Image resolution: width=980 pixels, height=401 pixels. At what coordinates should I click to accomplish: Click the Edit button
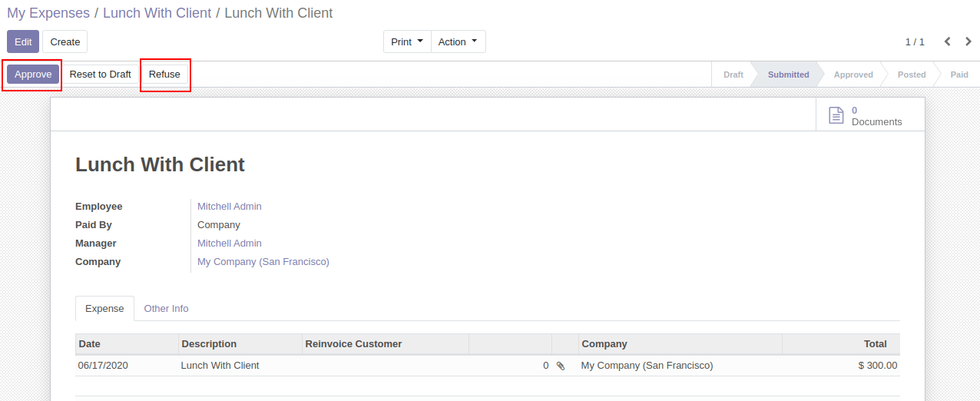pos(23,41)
